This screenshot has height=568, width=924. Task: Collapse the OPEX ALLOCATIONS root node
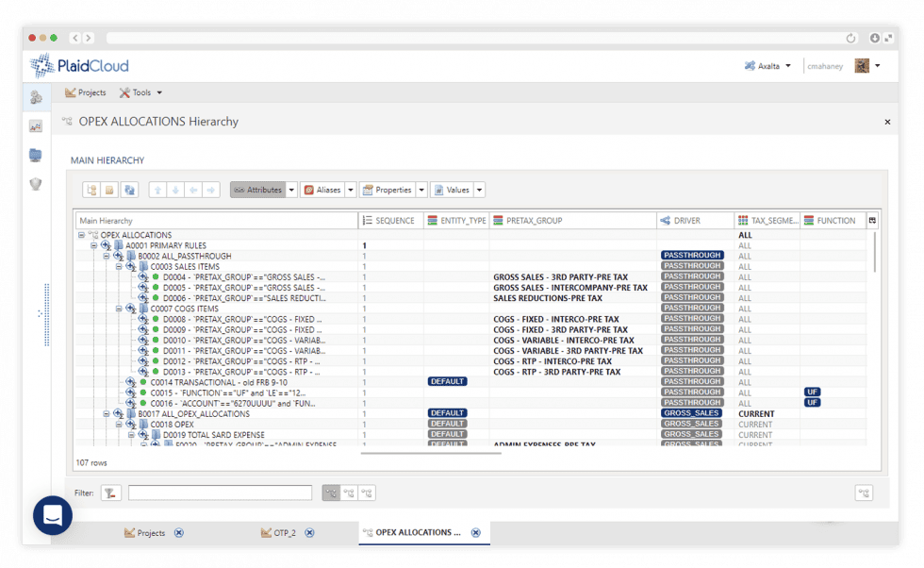point(81,235)
